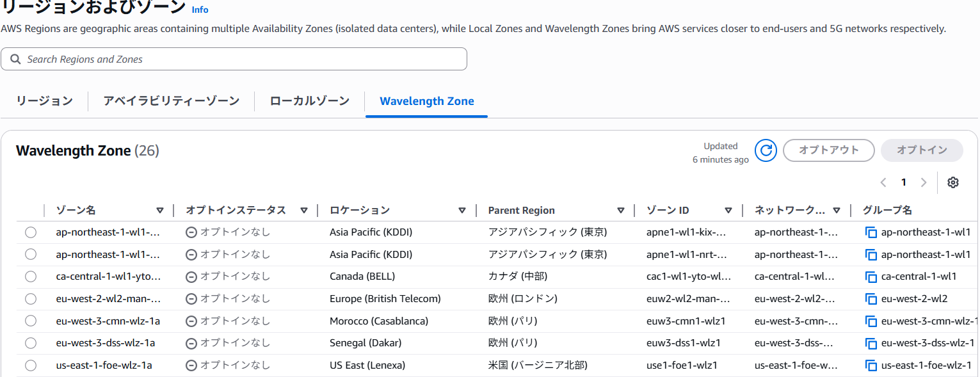Switch to the ローカルゾーン tab

[x=309, y=101]
